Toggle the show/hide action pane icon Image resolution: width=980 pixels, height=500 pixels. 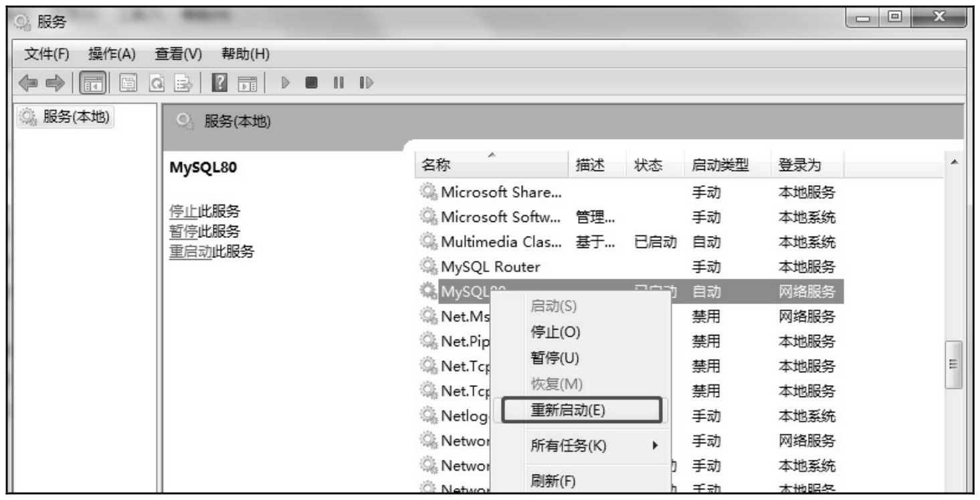click(x=248, y=83)
